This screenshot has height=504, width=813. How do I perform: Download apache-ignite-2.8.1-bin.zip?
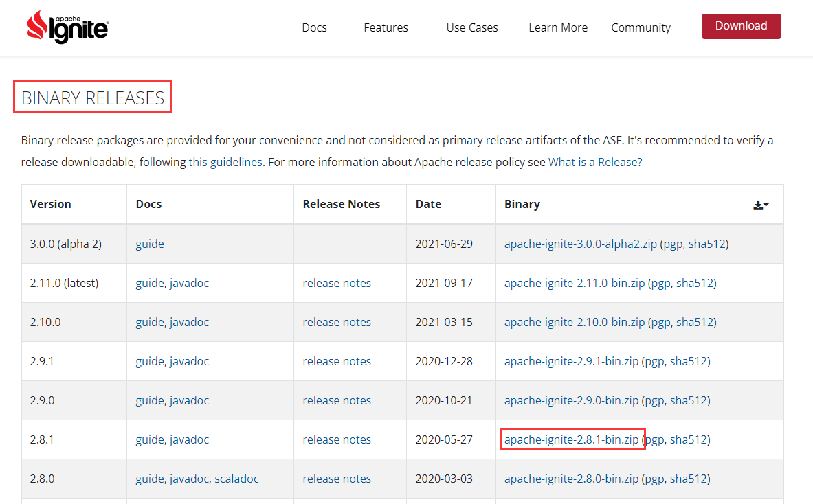pyautogui.click(x=571, y=439)
